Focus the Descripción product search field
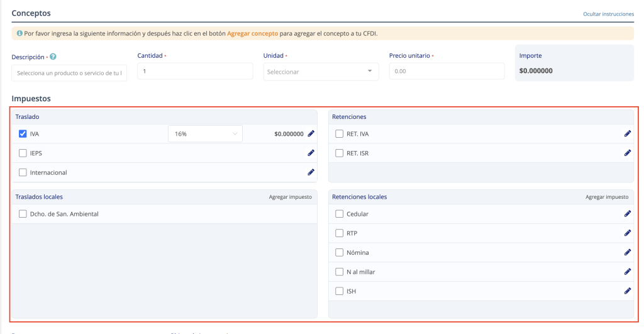 click(69, 73)
